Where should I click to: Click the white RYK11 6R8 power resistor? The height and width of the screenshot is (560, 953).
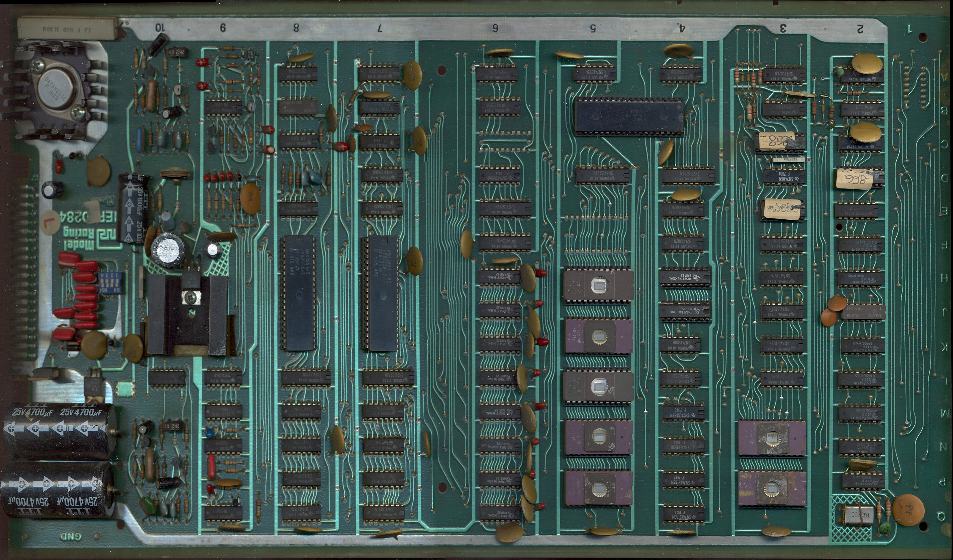point(67,29)
